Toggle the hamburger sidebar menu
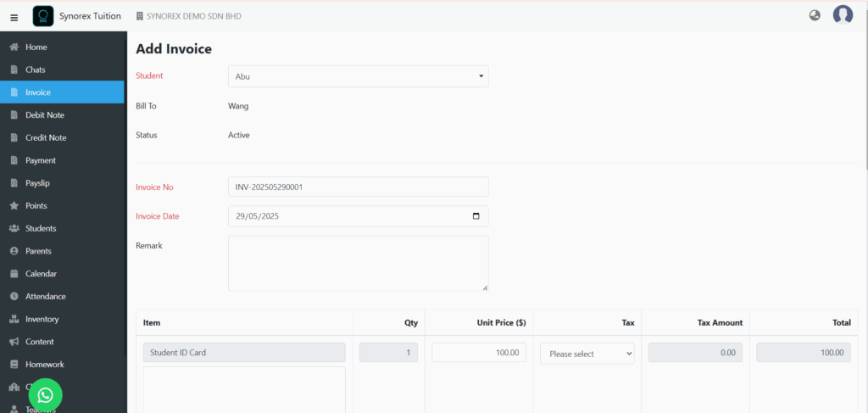This screenshot has width=868, height=413. click(x=14, y=17)
